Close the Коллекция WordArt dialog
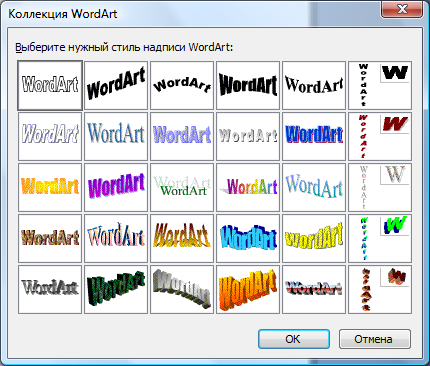 402,9
